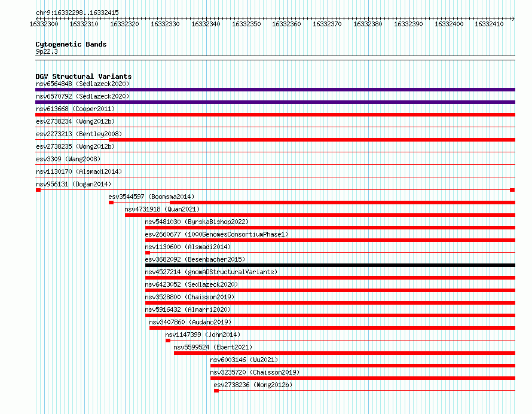Click the red bar under nsv3407860

[x=332, y=328]
